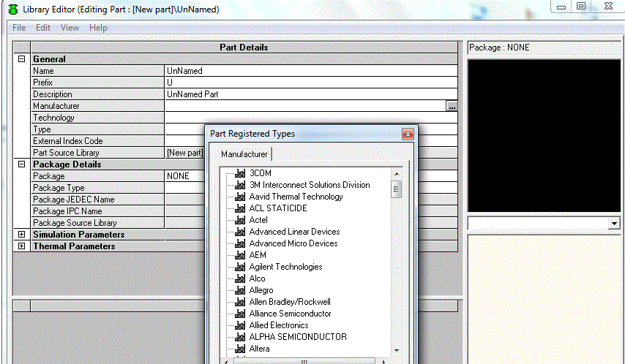Click the Manufacturer browse ellipsis button

pos(452,106)
